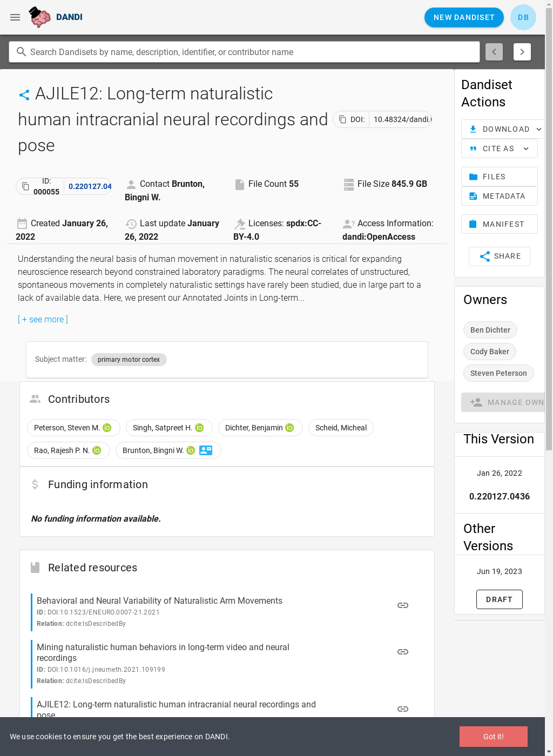Open the Manifest

point(500,224)
